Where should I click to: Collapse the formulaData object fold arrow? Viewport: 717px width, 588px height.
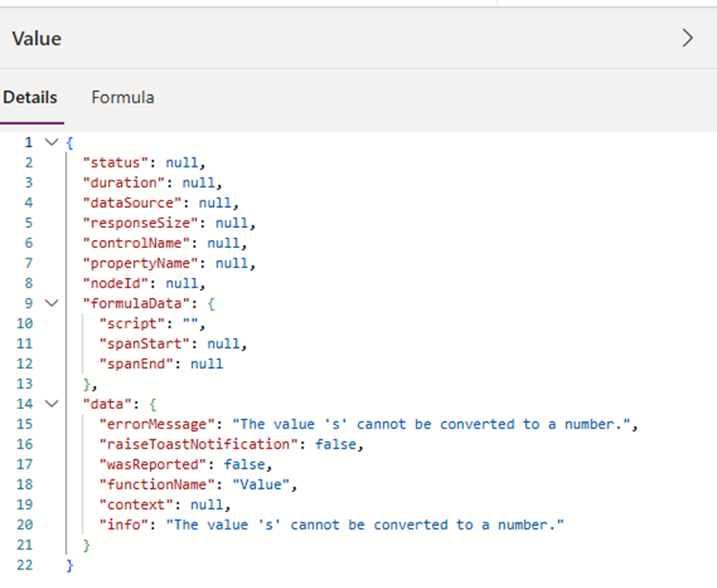tap(52, 303)
